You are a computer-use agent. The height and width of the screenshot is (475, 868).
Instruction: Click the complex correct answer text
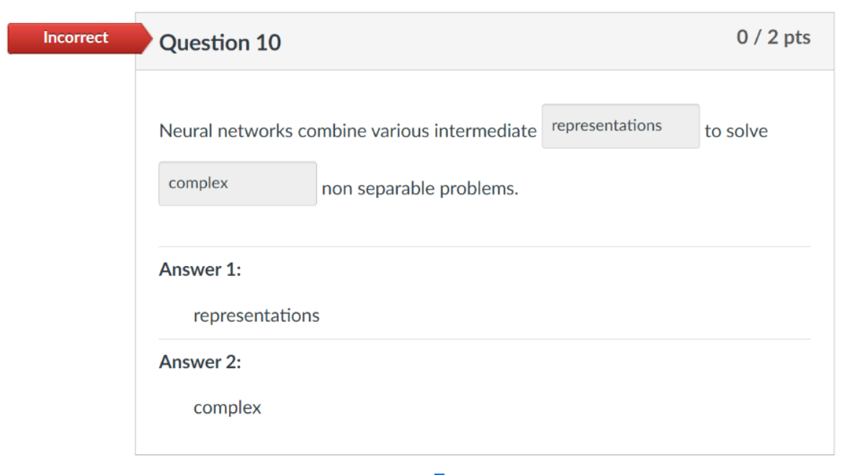(227, 407)
